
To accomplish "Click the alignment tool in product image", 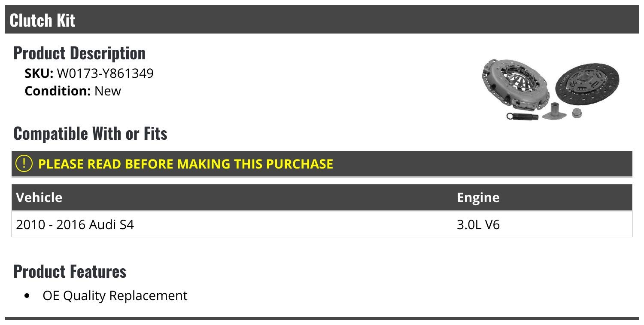I will tap(522, 116).
